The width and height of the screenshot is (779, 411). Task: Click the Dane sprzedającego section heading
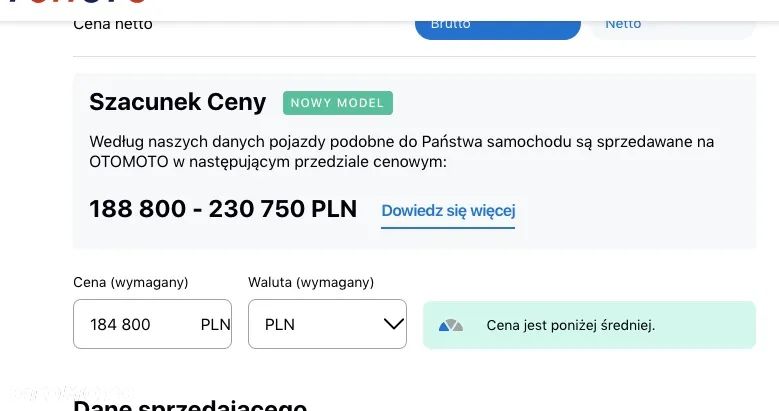click(190, 405)
